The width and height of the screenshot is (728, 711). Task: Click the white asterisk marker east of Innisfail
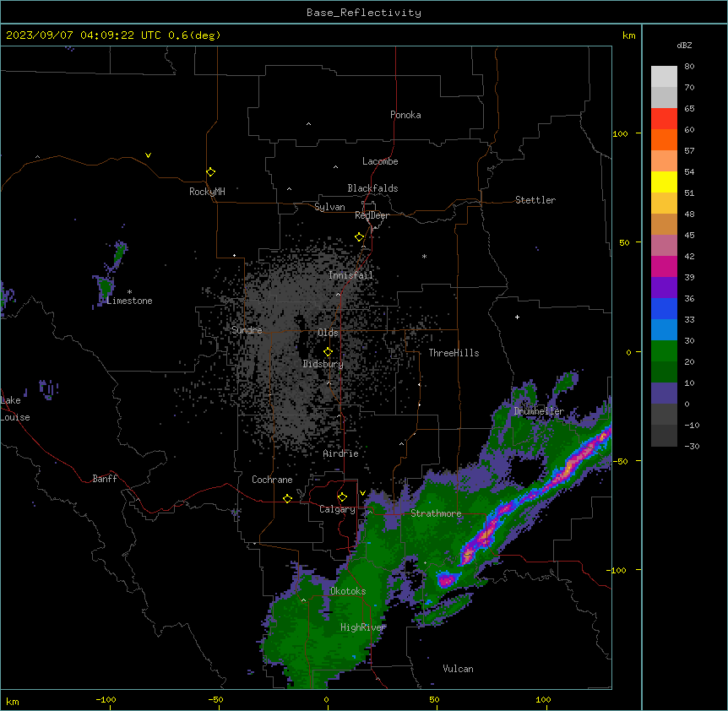click(x=424, y=256)
